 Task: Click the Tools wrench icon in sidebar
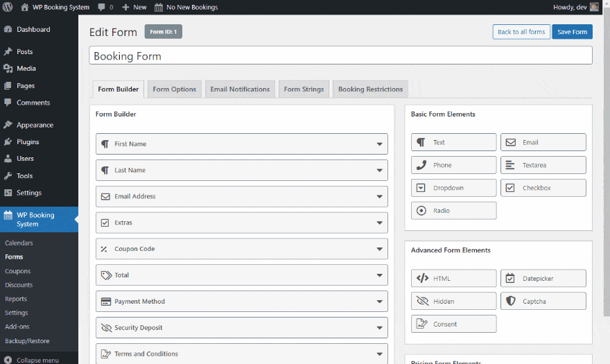click(8, 176)
